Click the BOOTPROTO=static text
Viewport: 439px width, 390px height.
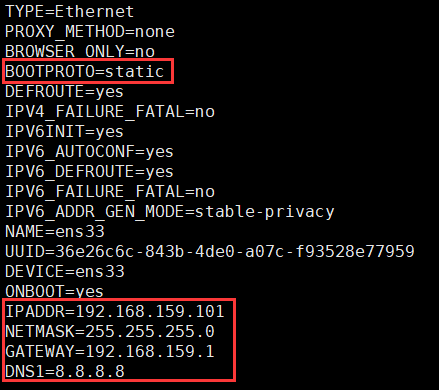[84, 71]
